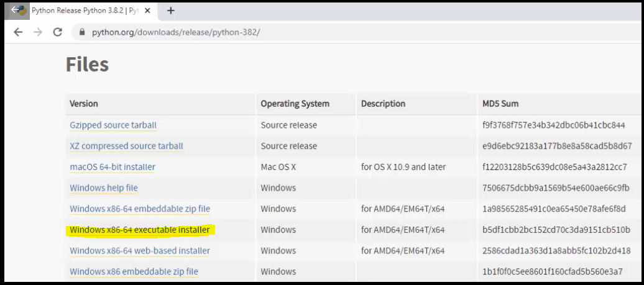644x285 pixels.
Task: Click the padlock site security icon
Action: click(82, 32)
